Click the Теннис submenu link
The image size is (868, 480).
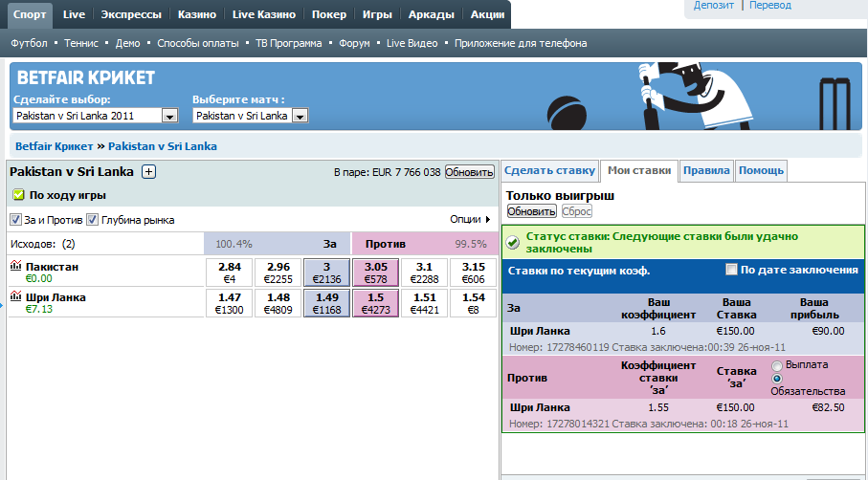point(81,43)
